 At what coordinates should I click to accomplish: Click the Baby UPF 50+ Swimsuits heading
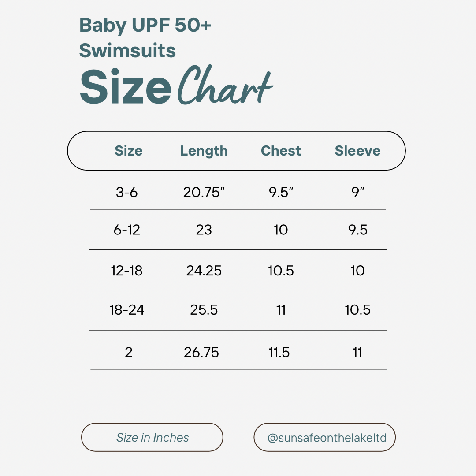coord(145,38)
